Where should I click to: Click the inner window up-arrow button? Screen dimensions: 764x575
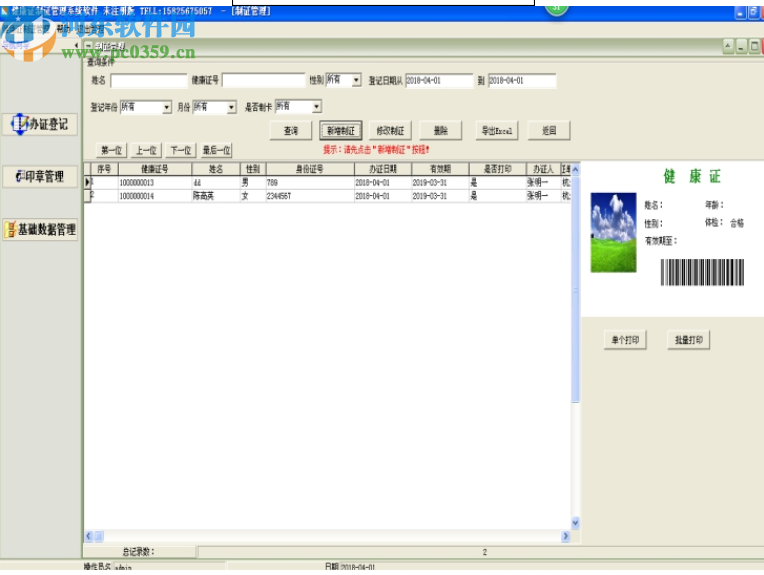pyautogui.click(x=728, y=47)
